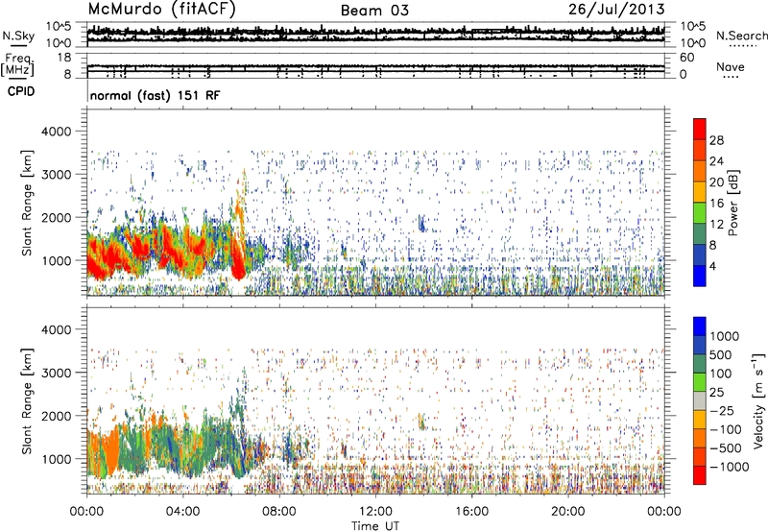Click the 3000 tick on velocity panel

(x=57, y=373)
